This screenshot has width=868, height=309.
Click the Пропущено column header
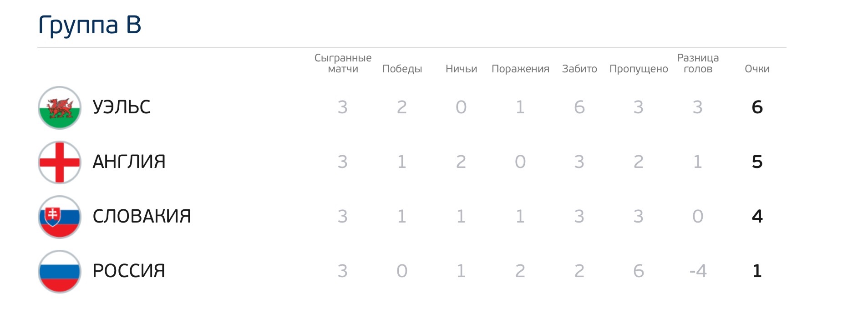pos(639,69)
